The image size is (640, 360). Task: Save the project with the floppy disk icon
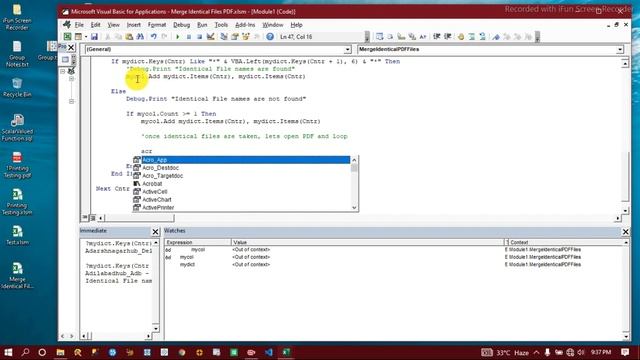[94, 37]
